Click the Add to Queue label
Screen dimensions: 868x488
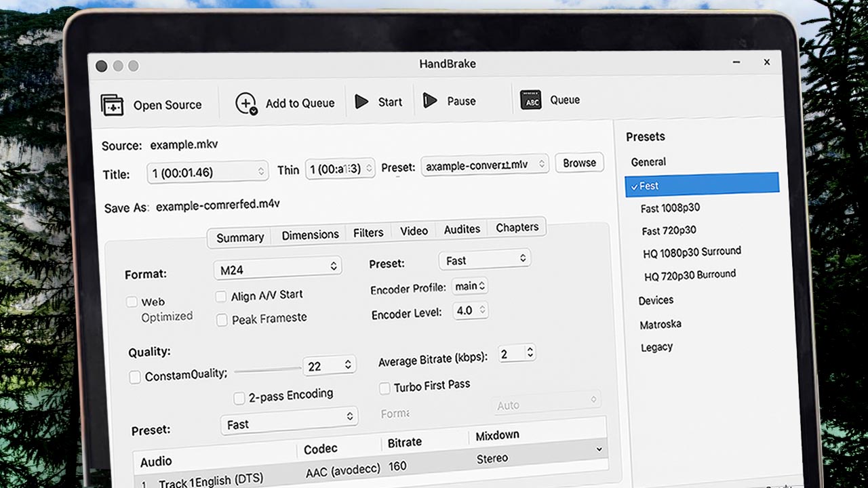coord(300,103)
